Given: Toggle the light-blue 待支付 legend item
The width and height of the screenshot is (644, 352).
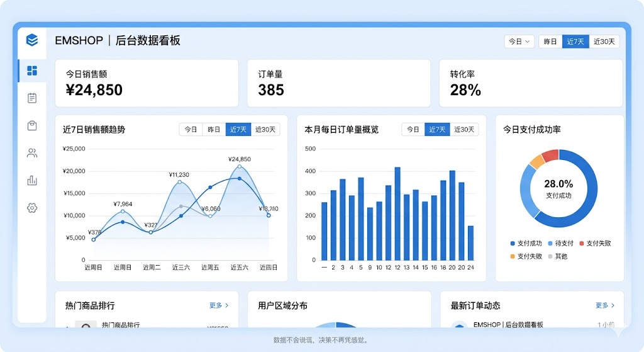Looking at the screenshot, I should tap(560, 244).
